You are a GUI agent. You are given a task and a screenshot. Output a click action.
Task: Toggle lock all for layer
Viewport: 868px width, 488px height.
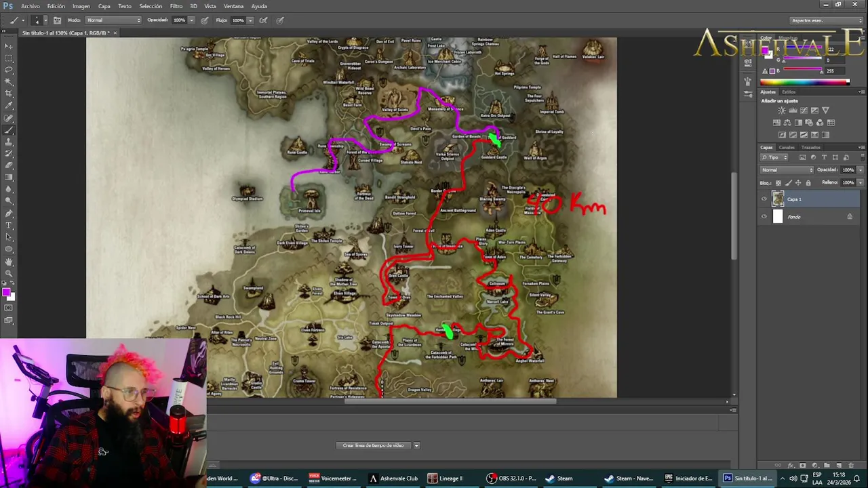(808, 183)
